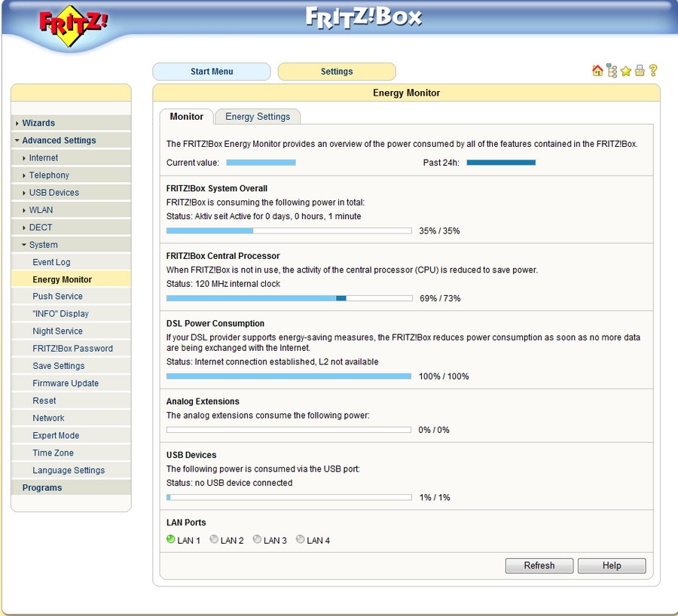Open help via question mark icon
This screenshot has width=678, height=616.
653,71
